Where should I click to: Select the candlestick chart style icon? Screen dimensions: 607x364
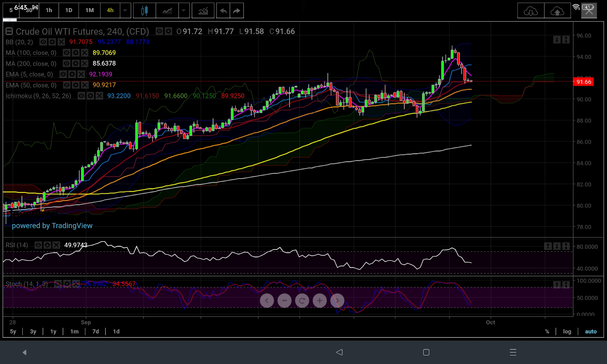(x=144, y=11)
